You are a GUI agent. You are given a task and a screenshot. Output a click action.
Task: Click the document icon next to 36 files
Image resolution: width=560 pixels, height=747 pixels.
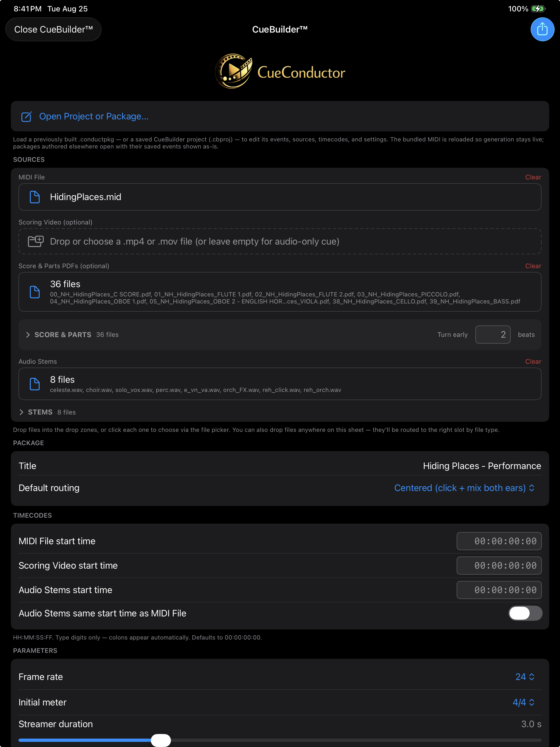click(x=35, y=292)
